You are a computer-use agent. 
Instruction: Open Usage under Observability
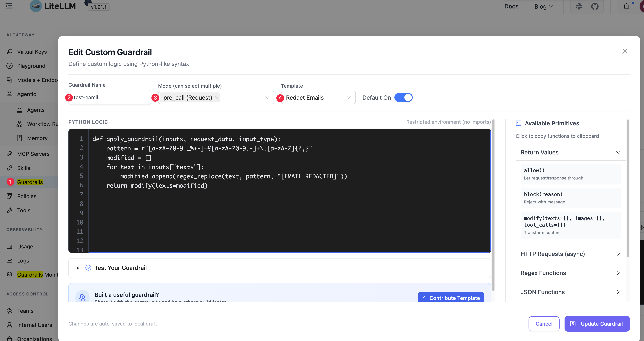coord(25,246)
